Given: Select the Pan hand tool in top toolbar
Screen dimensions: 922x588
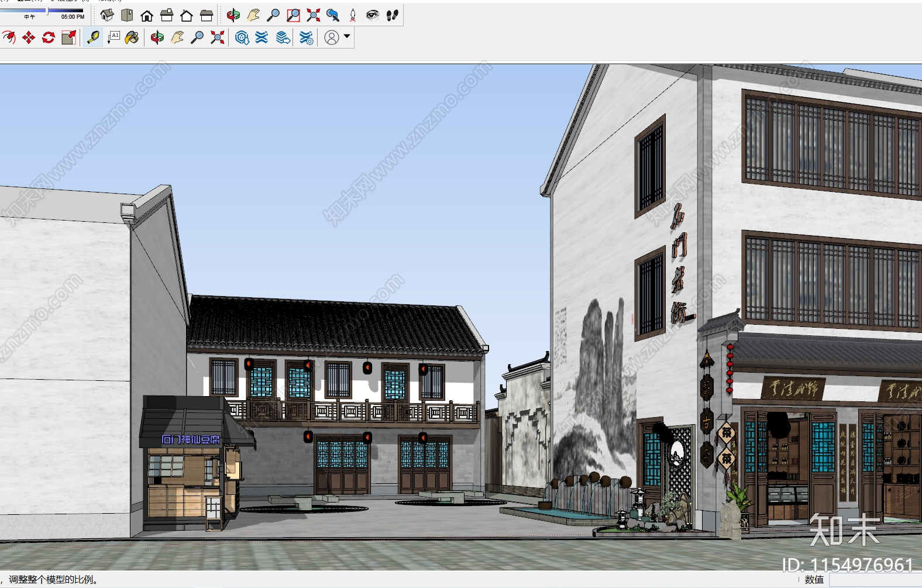Looking at the screenshot, I should (x=253, y=15).
